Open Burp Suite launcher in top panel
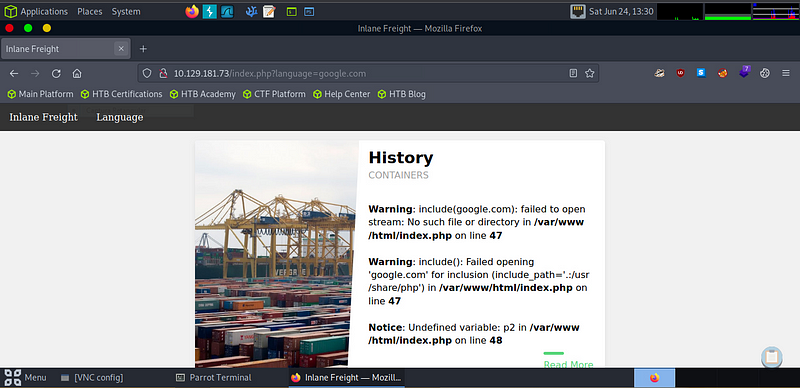 210,11
